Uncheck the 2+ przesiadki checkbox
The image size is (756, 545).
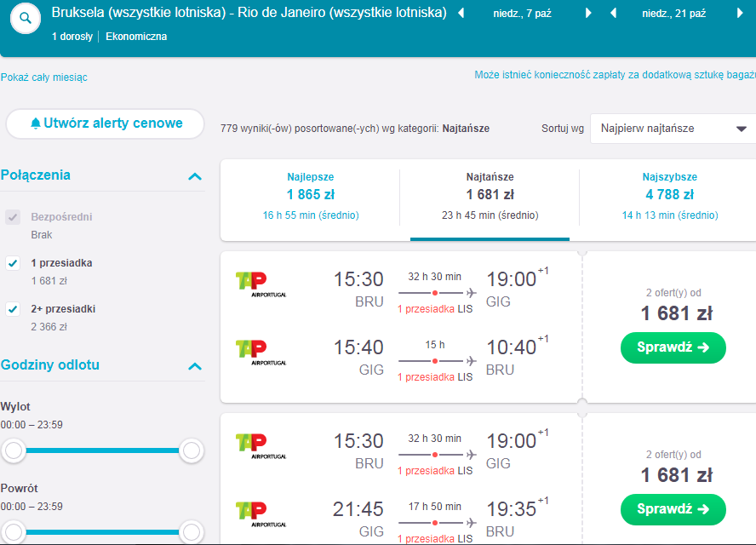point(13,308)
